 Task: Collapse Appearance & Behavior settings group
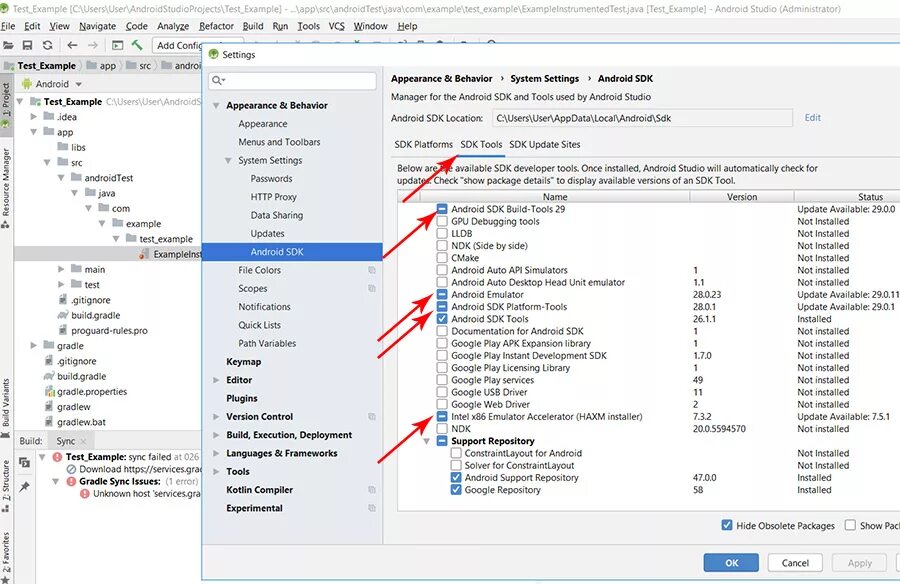coord(216,106)
